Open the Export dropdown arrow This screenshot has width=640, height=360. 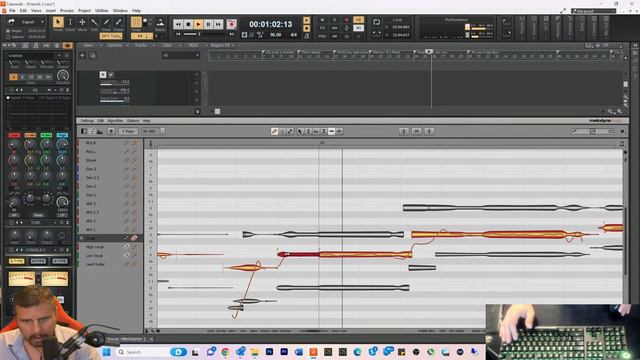point(42,22)
